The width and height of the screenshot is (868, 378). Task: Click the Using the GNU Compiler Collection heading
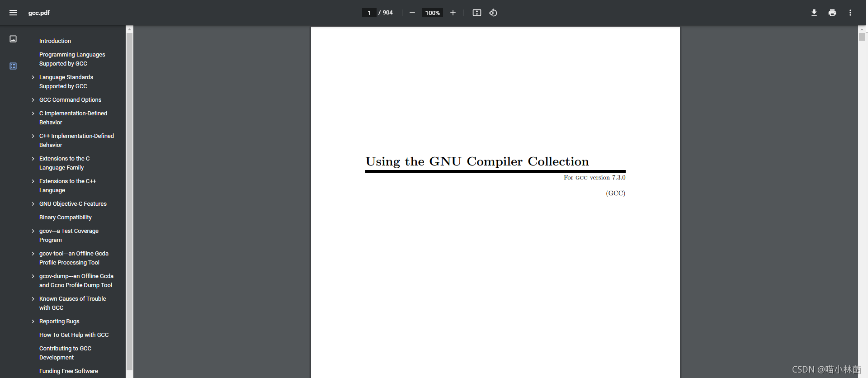pos(477,161)
